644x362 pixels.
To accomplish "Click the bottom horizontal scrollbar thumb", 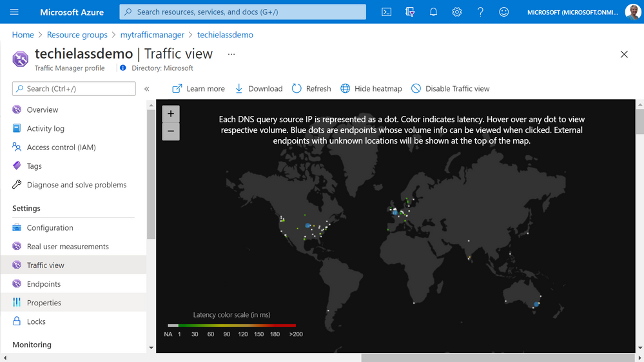I will [x=498, y=358].
